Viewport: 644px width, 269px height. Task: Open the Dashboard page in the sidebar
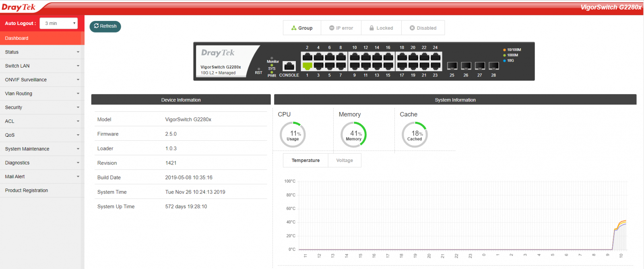tap(42, 38)
